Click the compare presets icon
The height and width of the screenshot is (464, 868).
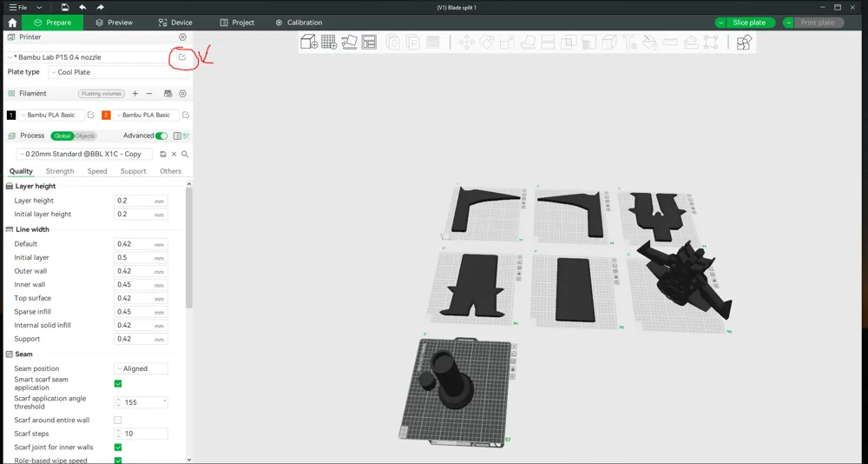point(186,136)
